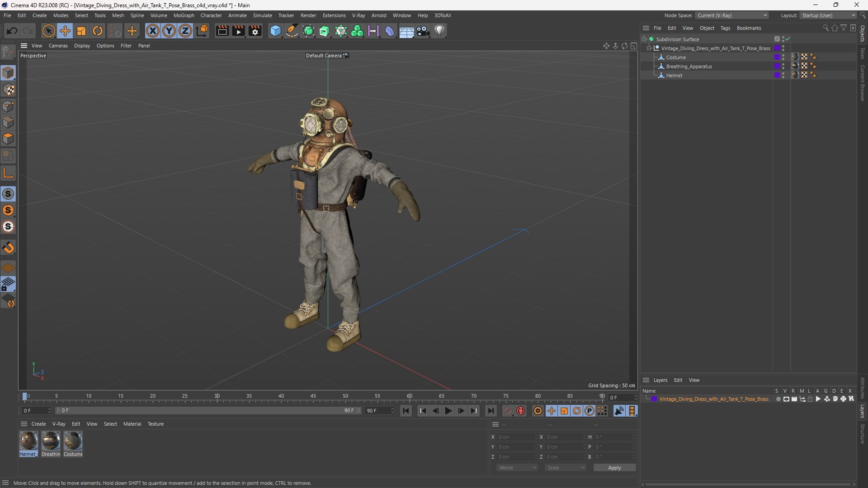Add a Camera object
The image size is (868, 488).
click(x=423, y=31)
